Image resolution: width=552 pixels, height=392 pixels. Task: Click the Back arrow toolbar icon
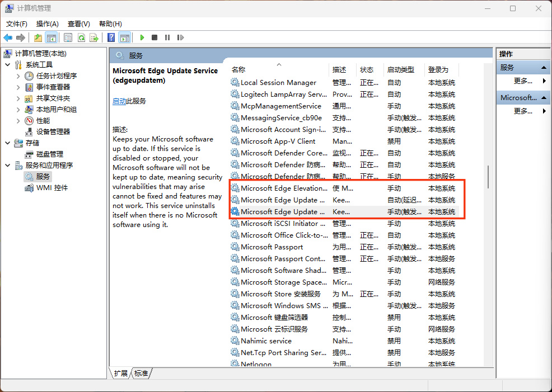8,37
